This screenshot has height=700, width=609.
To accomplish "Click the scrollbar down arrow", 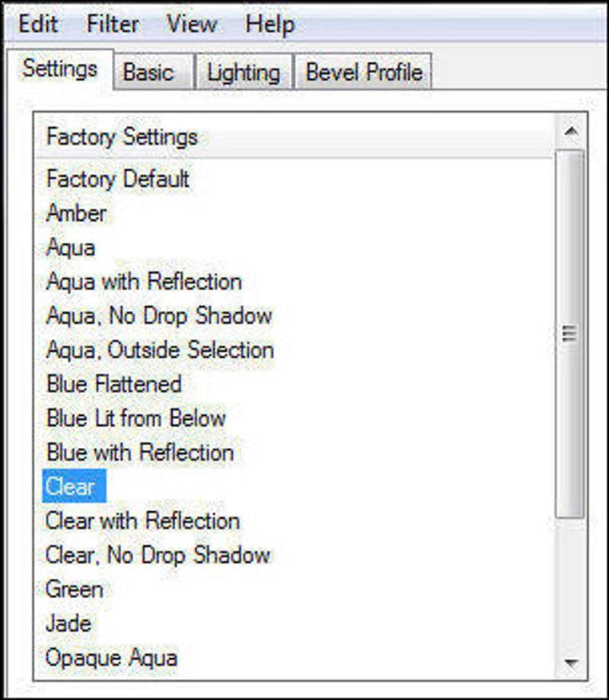I will 571,663.
